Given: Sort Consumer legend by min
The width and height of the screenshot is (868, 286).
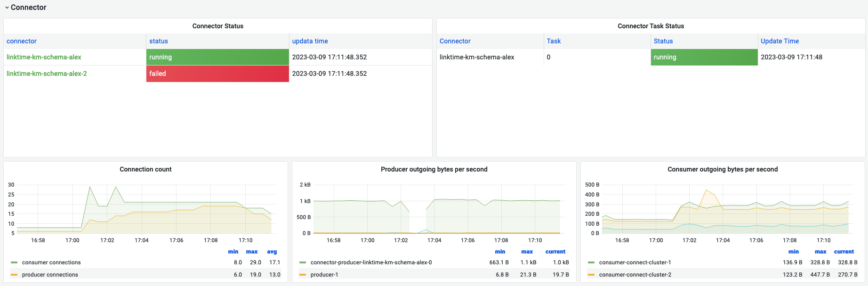Looking at the screenshot, I should [794, 252].
